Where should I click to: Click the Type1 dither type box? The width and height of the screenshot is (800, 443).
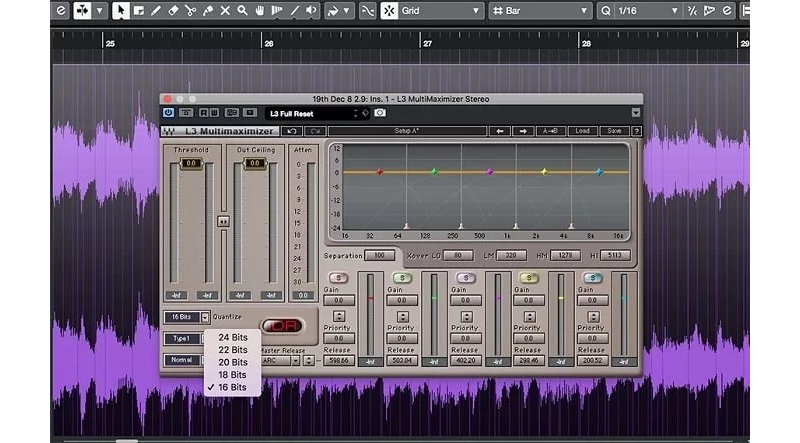(x=181, y=339)
